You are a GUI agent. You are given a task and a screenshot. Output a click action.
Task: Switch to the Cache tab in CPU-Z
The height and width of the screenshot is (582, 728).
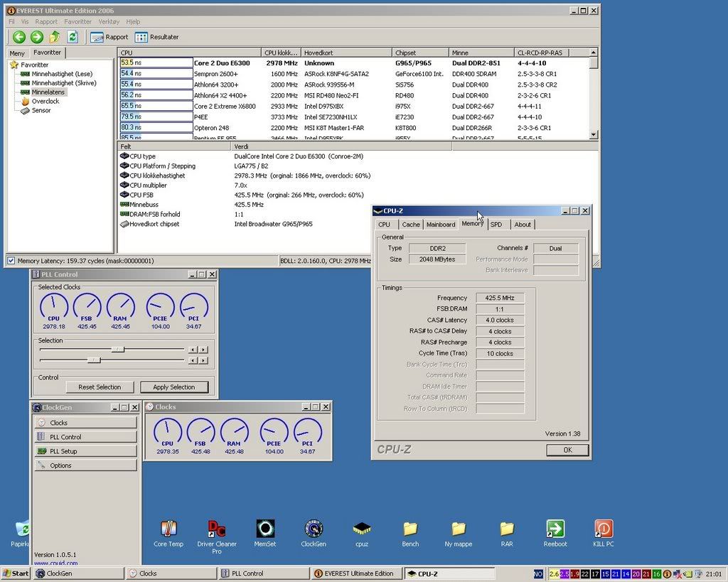coord(410,225)
